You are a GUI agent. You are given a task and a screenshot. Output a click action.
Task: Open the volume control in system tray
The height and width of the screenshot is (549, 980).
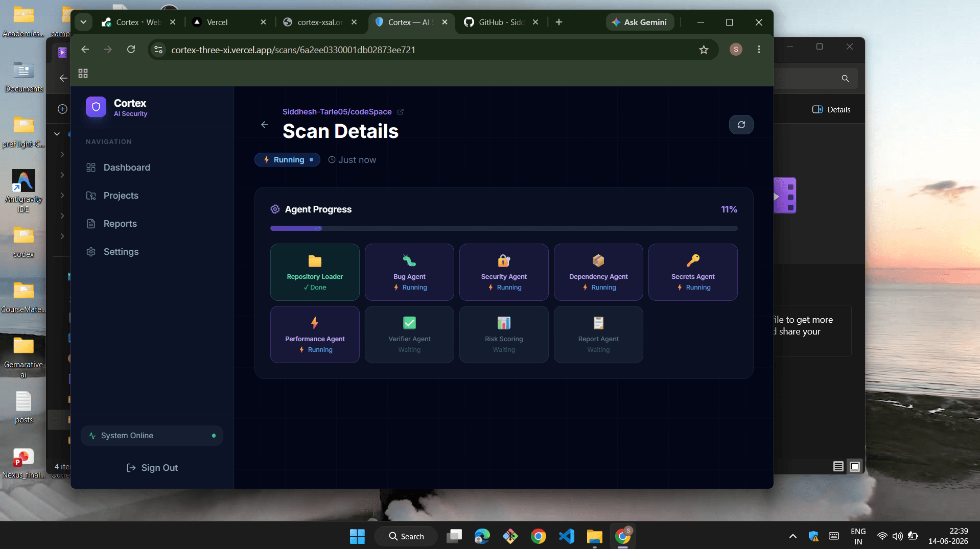point(897,536)
